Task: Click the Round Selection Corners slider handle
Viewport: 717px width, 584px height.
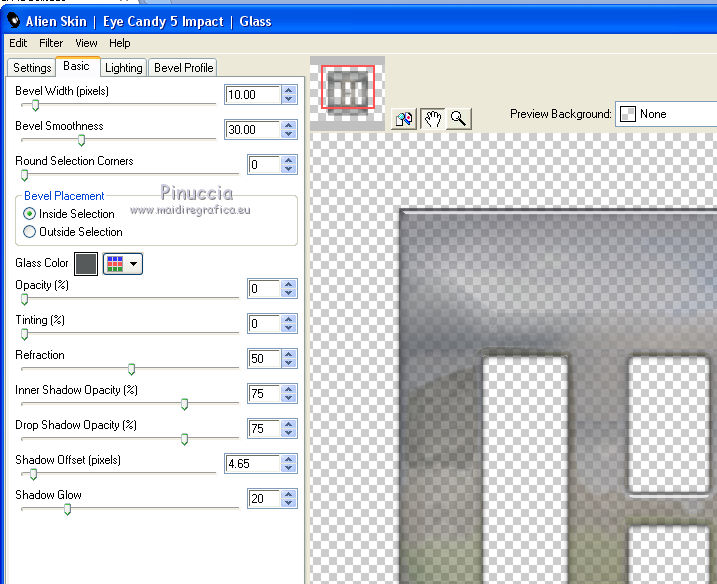Action: pyautogui.click(x=25, y=175)
